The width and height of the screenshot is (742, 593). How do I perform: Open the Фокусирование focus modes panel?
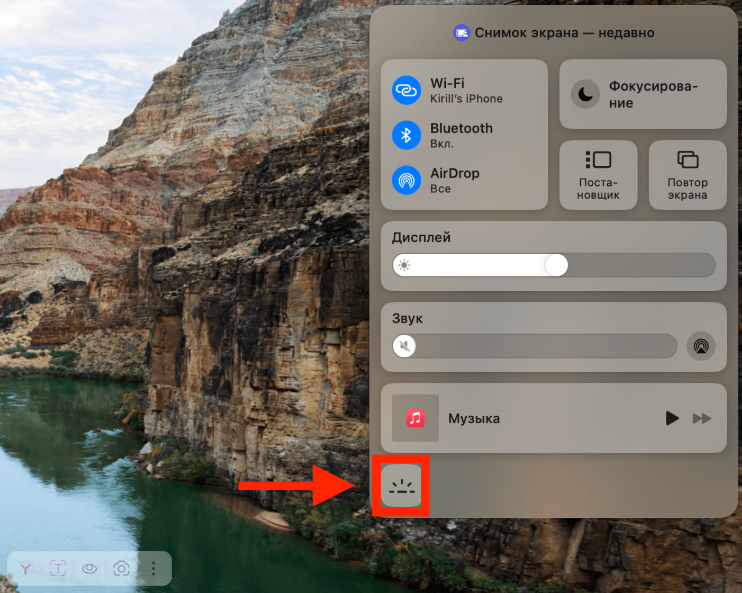653,94
